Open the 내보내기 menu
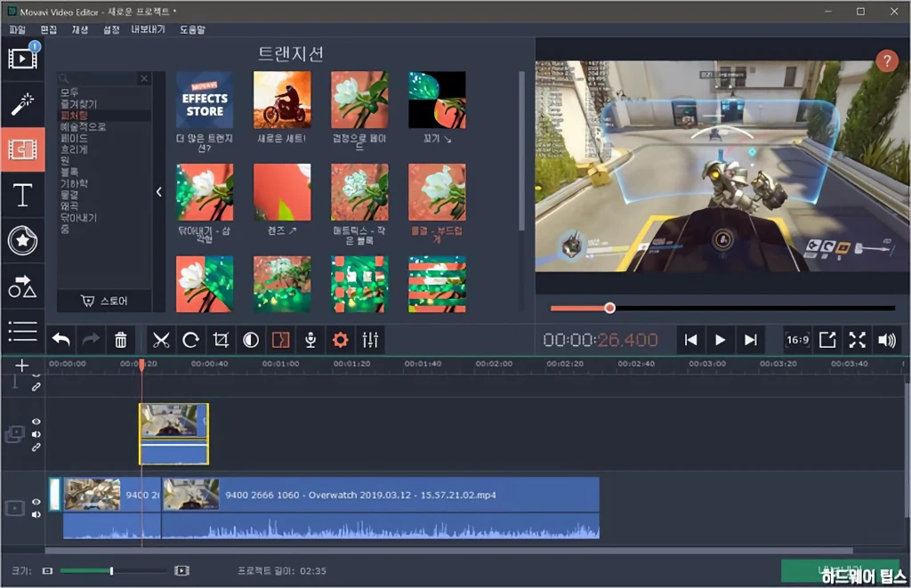The image size is (911, 588). pos(149,29)
